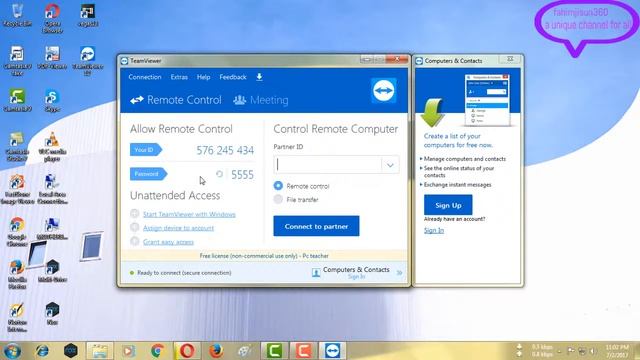This screenshot has height=360, width=640.
Task: Click Assign device to account link
Action: [x=178, y=228]
